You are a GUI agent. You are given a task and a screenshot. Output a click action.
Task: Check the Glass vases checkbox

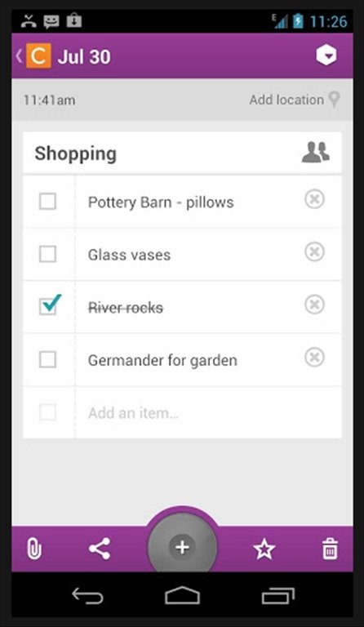(47, 254)
